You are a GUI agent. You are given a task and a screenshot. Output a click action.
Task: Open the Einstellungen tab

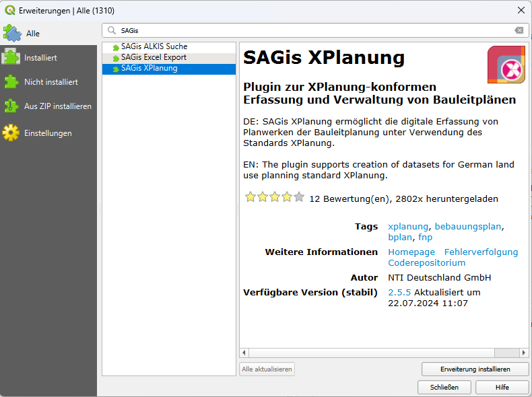tap(48, 133)
